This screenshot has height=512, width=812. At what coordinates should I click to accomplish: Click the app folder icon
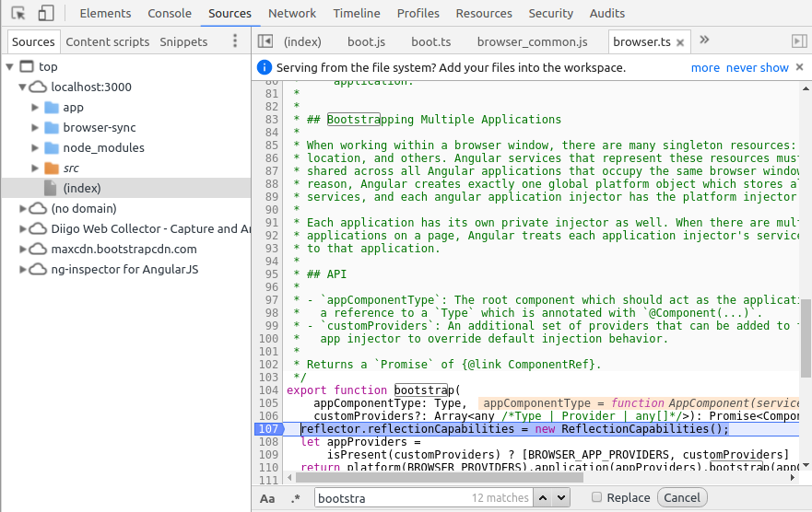pos(52,108)
